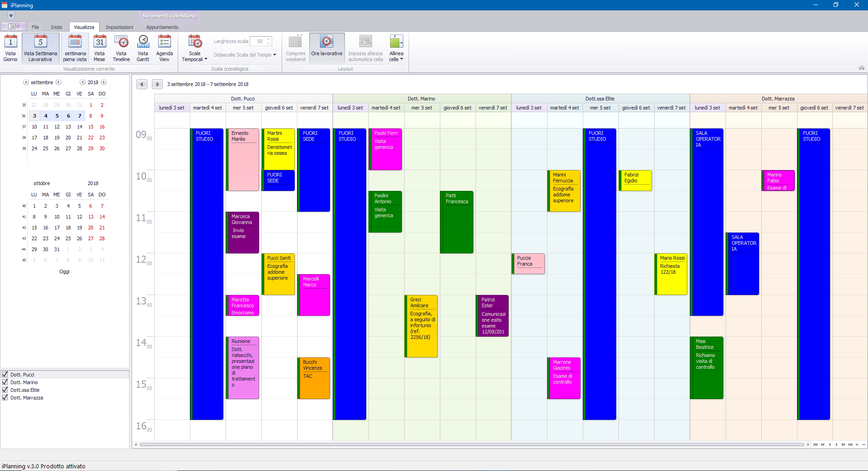Select October 15 in mini calendar
868x471 pixels.
34,228
